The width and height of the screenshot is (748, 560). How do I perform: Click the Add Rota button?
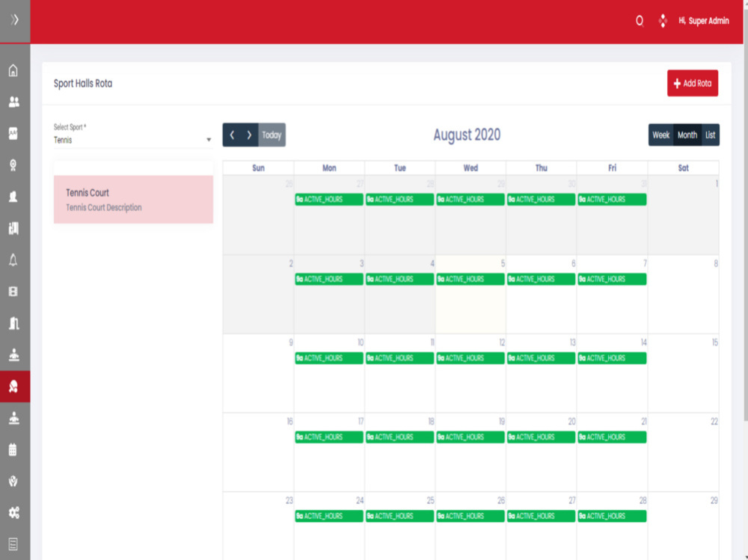click(692, 83)
